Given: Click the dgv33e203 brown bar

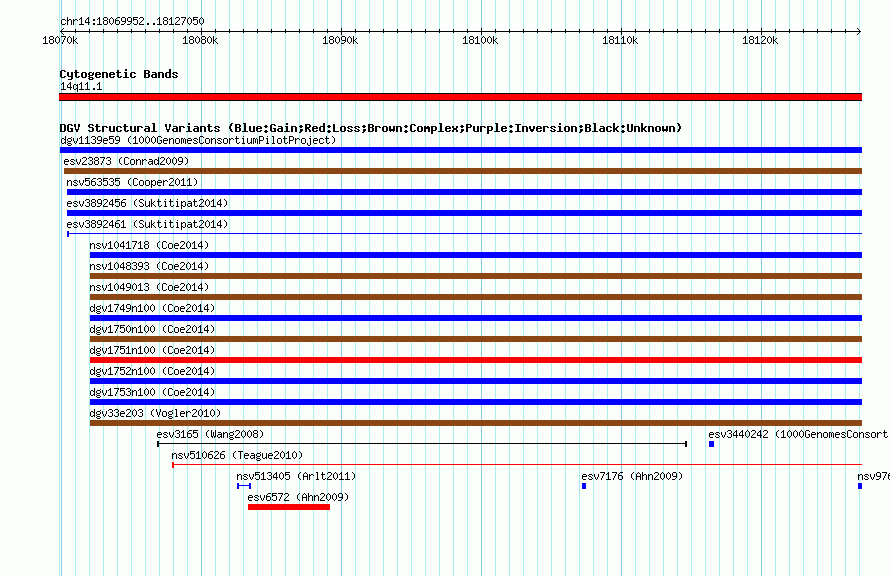Looking at the screenshot, I should tap(476, 423).
